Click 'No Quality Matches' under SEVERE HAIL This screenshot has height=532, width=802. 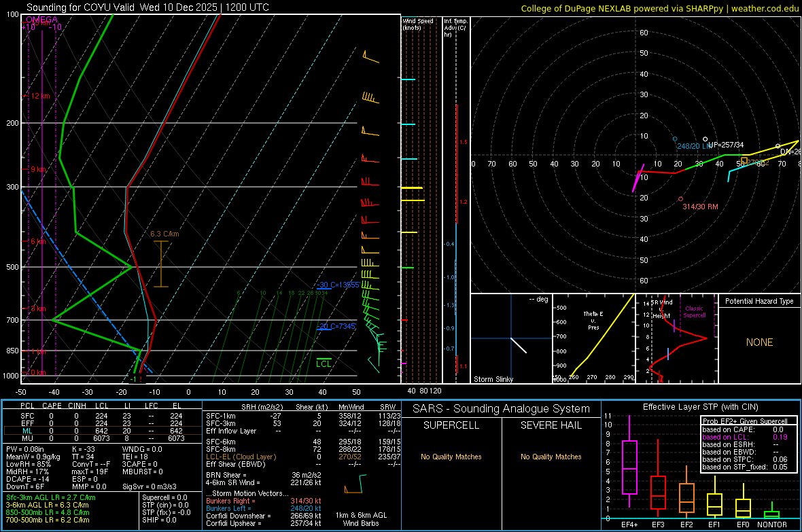point(551,457)
